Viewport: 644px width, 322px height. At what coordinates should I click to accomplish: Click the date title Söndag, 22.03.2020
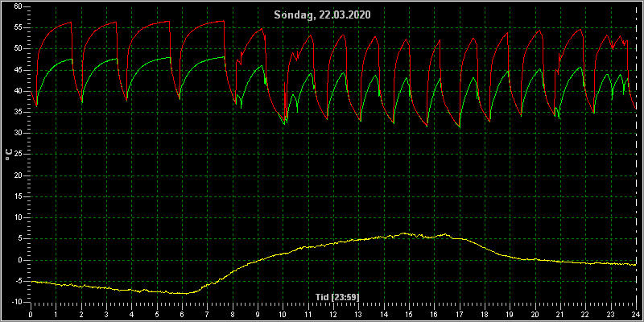point(323,15)
